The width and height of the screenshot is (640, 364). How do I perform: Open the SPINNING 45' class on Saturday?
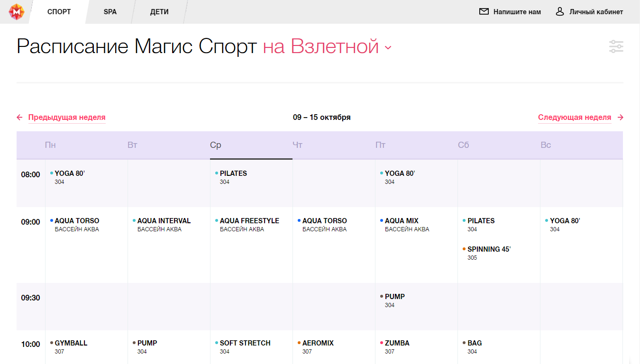point(489,249)
